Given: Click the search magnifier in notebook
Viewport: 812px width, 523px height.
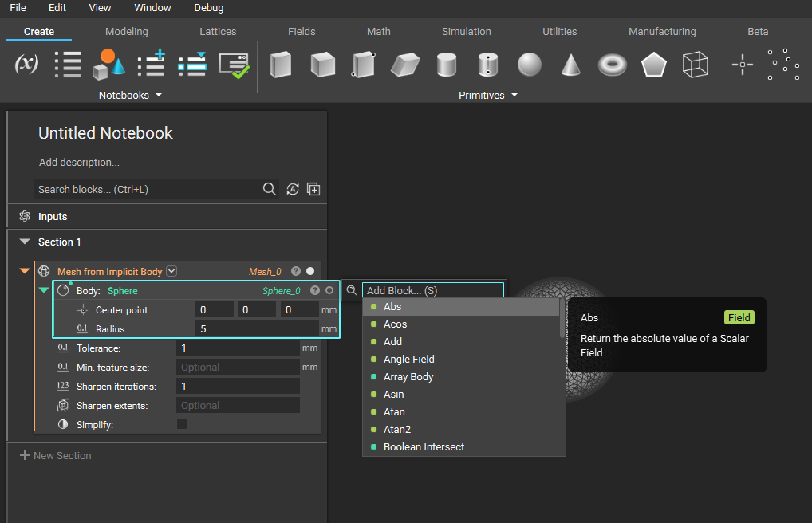Looking at the screenshot, I should click(x=270, y=189).
